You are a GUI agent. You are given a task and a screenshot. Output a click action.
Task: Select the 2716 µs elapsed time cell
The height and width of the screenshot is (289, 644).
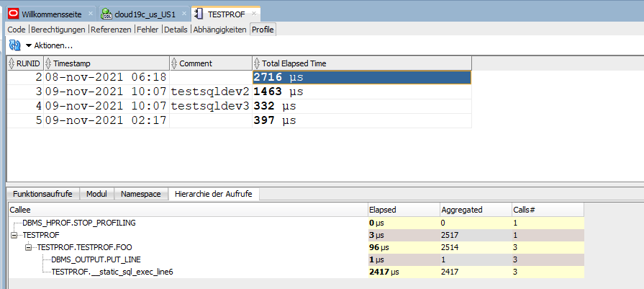click(x=362, y=77)
